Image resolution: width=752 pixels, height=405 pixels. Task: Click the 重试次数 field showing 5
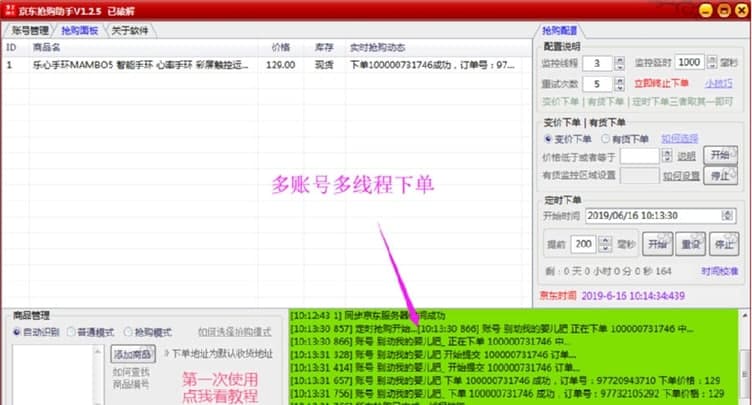(x=598, y=84)
